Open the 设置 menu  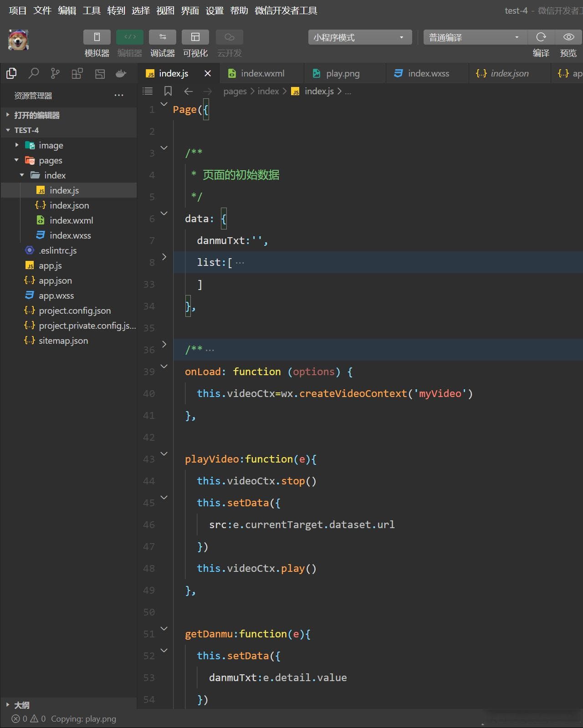(215, 10)
